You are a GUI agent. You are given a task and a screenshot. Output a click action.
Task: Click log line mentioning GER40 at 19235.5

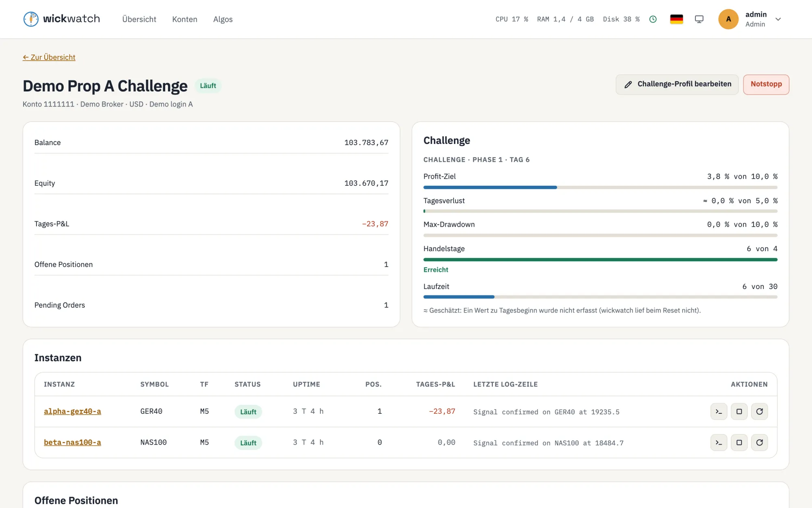pyautogui.click(x=546, y=412)
